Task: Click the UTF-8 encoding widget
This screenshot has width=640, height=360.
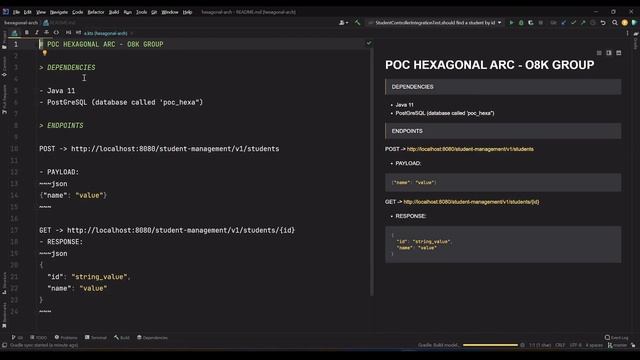Action: point(575,345)
